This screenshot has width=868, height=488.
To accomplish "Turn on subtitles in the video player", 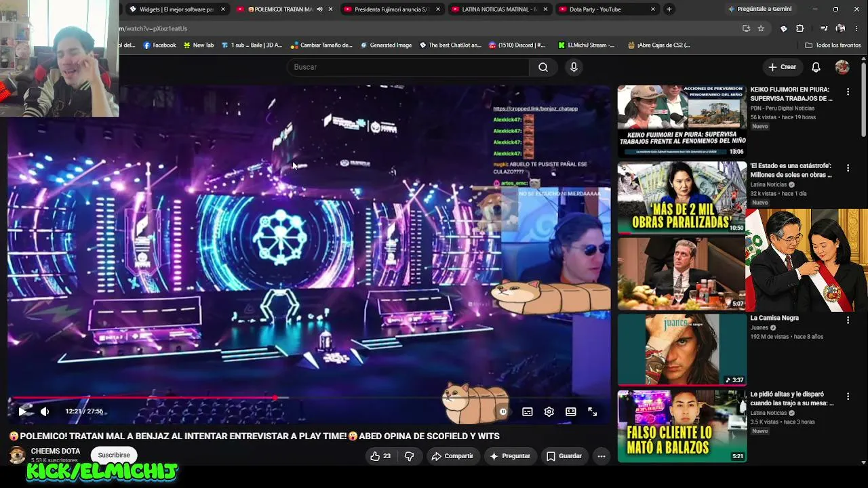I will coord(528,411).
